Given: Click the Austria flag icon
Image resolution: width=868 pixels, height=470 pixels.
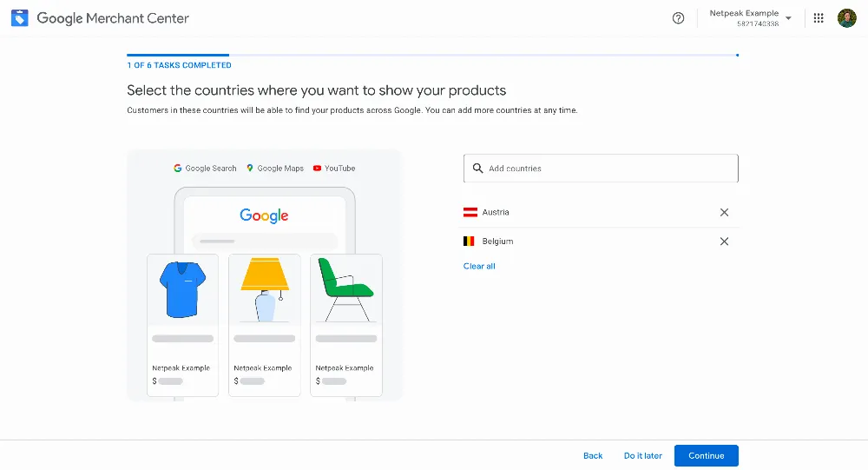Looking at the screenshot, I should tap(470, 212).
